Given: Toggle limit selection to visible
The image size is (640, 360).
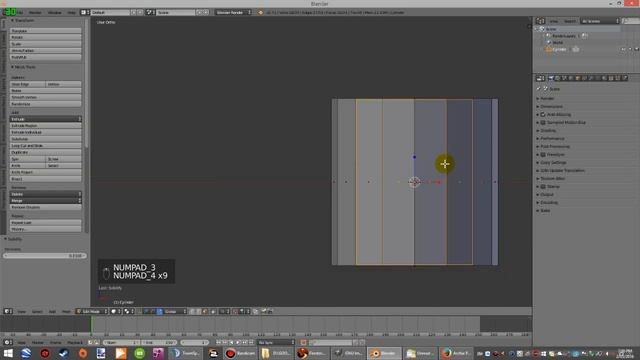Looking at the screenshot, I should (x=213, y=311).
